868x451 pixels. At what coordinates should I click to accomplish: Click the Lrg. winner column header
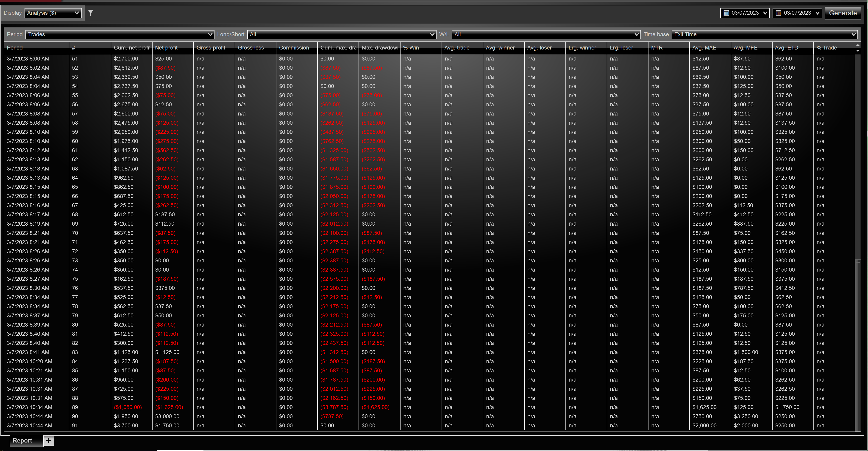[586, 47]
